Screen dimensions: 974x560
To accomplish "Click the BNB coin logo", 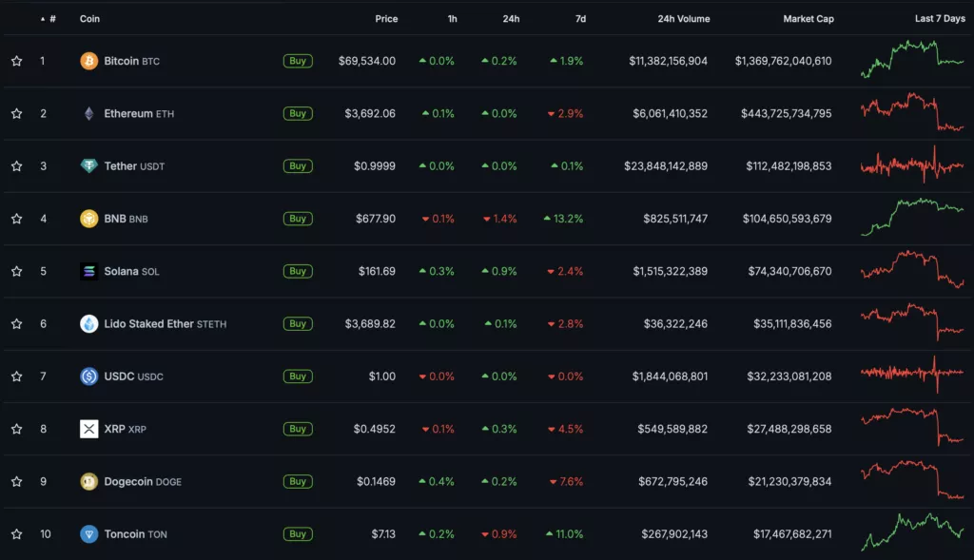I will coord(88,219).
